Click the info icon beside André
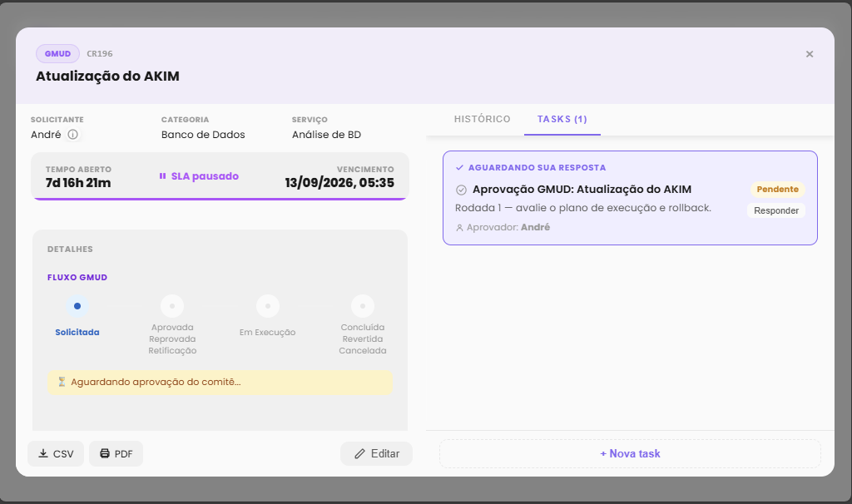The height and width of the screenshot is (504, 852). coord(73,135)
